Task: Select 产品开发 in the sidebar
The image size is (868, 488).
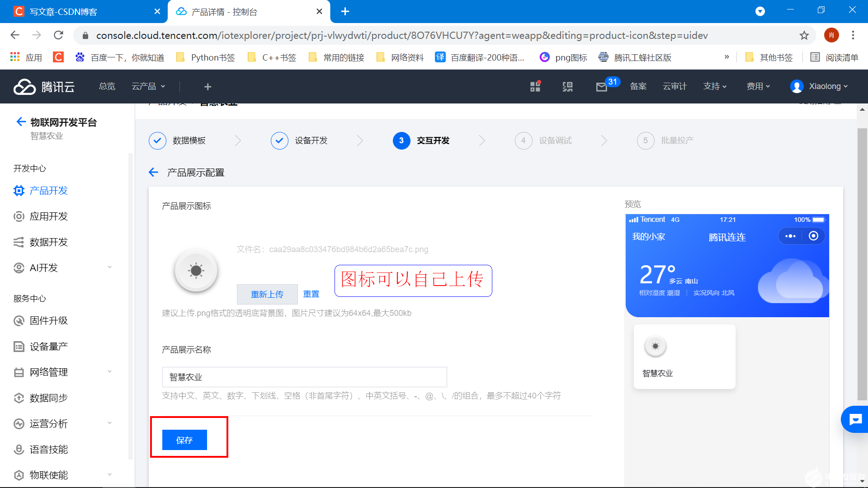Action: (x=48, y=191)
